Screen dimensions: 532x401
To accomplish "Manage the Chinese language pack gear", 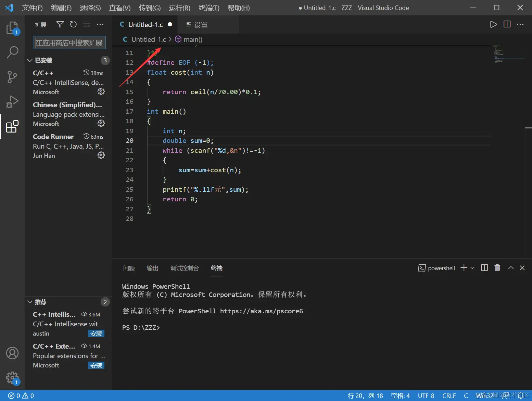I will point(101,123).
